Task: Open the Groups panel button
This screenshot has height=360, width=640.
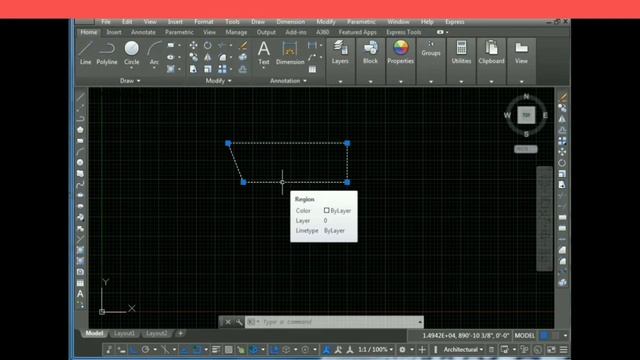Action: 431,49
